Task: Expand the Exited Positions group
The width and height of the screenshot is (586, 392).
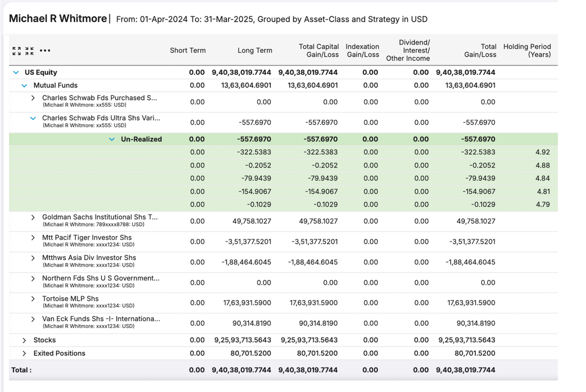Action: [24, 353]
